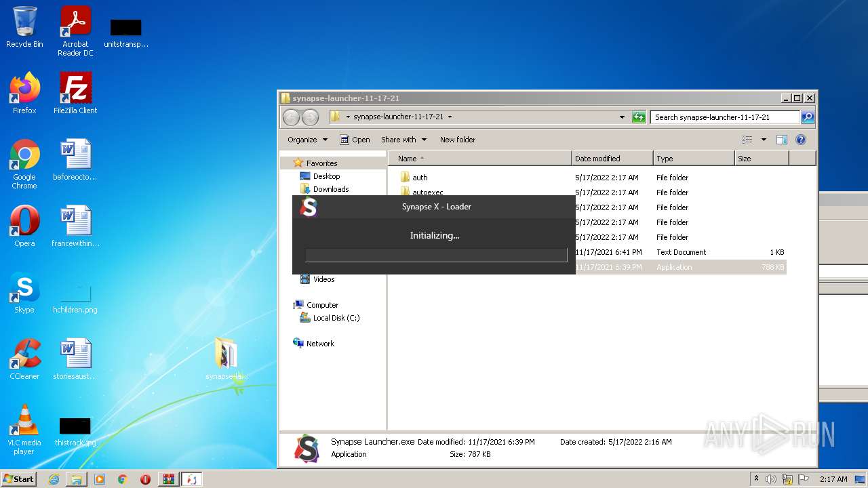Select synapse-launcher folder on desktop

coord(226,359)
